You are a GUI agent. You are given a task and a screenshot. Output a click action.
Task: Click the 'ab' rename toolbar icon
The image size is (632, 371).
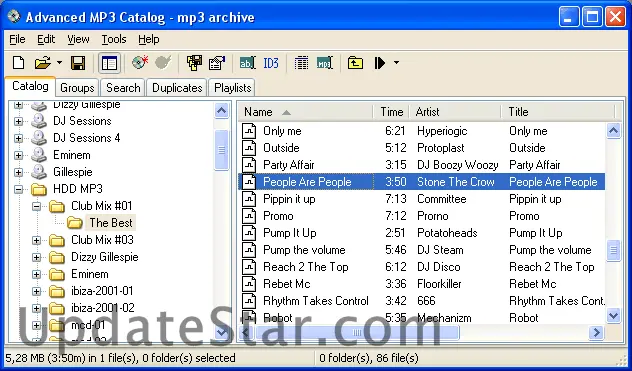pos(247,63)
